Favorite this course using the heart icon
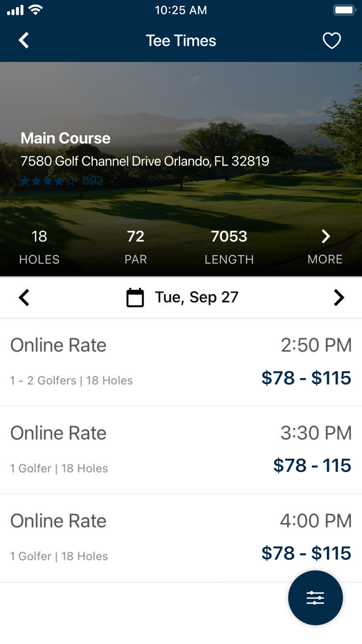This screenshot has width=362, height=644. [331, 40]
